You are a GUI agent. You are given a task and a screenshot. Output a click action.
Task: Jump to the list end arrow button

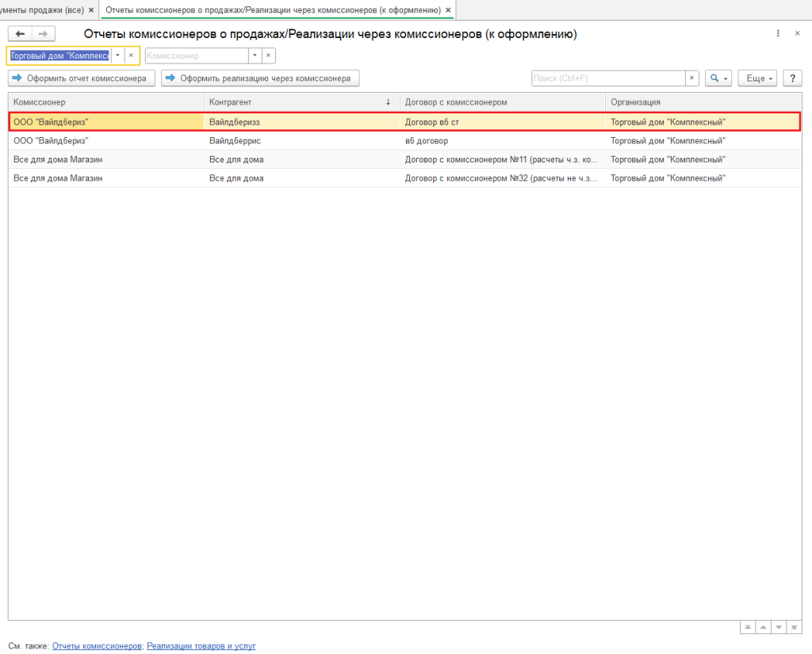click(x=795, y=627)
